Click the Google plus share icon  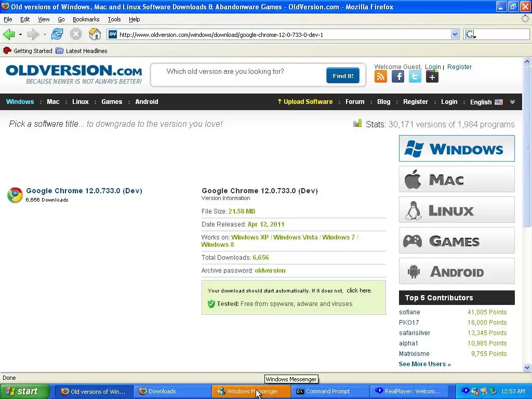coord(432,77)
